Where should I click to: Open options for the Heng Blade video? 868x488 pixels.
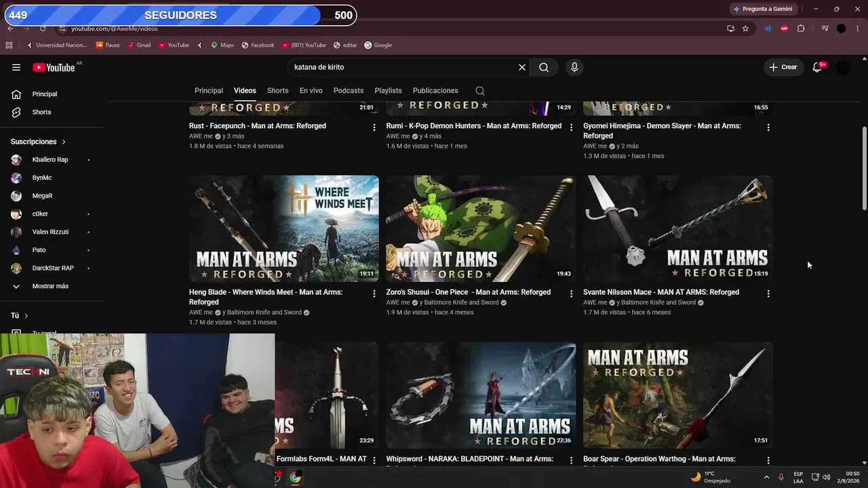374,293
